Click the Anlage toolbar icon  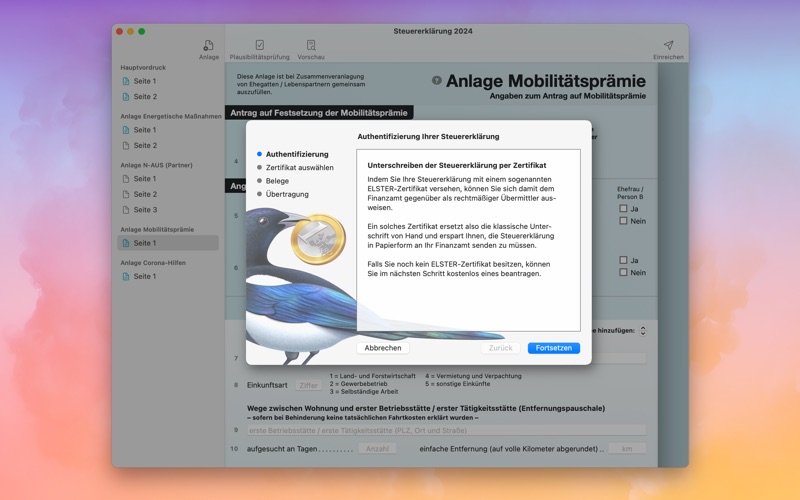point(208,45)
